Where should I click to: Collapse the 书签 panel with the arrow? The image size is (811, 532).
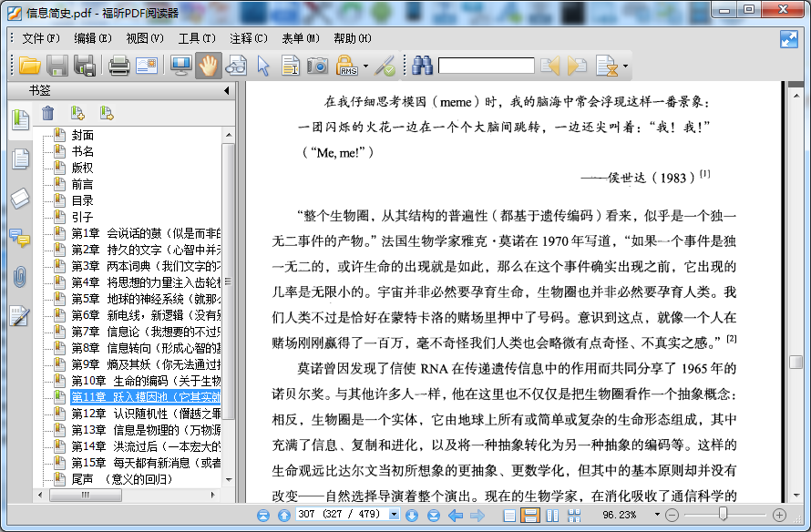[x=227, y=91]
